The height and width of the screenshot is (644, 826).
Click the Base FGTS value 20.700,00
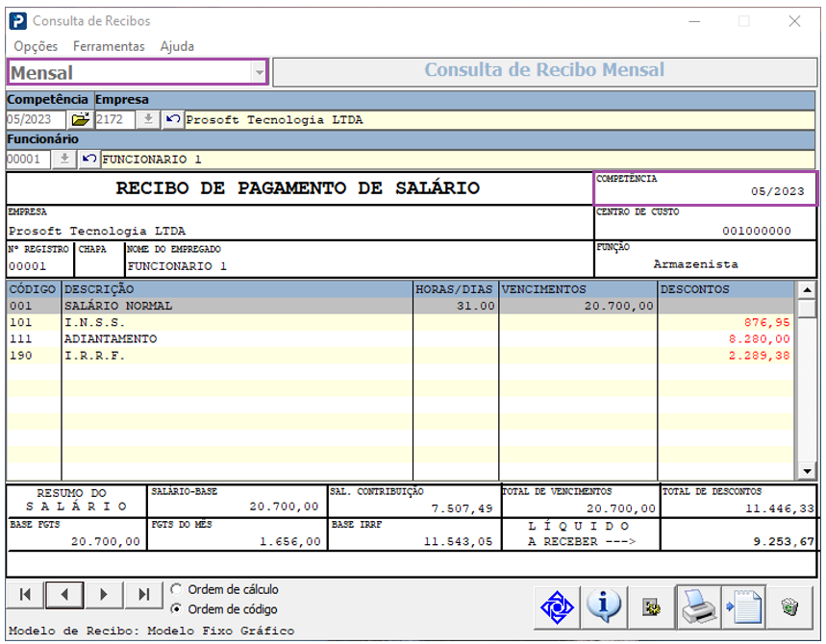(106, 541)
